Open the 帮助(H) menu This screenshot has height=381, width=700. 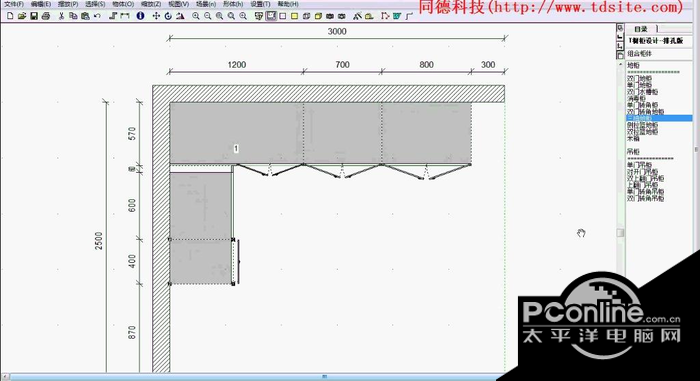click(x=288, y=4)
